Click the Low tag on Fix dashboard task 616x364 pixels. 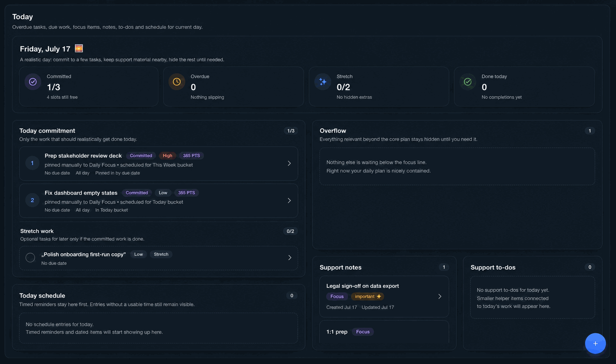pos(163,193)
